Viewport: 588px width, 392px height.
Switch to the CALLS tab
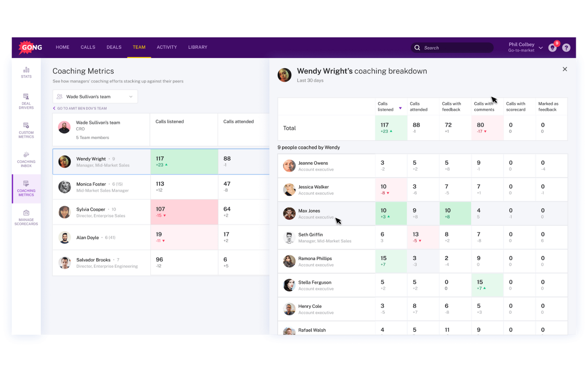88,47
